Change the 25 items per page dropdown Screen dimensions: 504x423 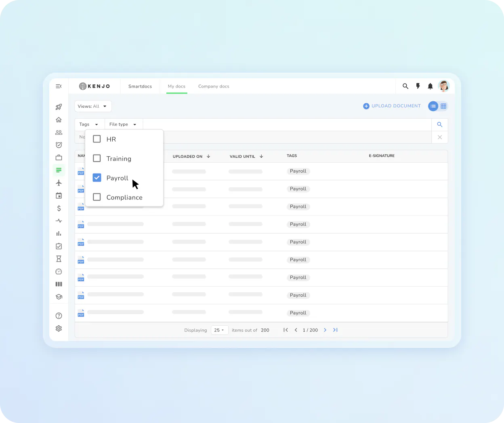220,330
